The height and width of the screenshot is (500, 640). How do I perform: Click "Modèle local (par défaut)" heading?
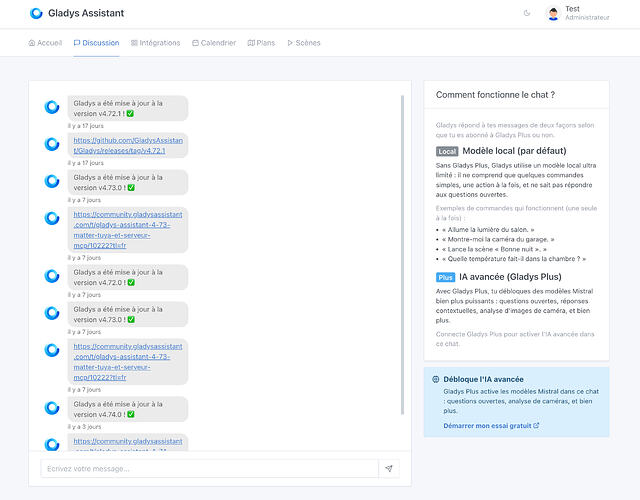(x=514, y=151)
